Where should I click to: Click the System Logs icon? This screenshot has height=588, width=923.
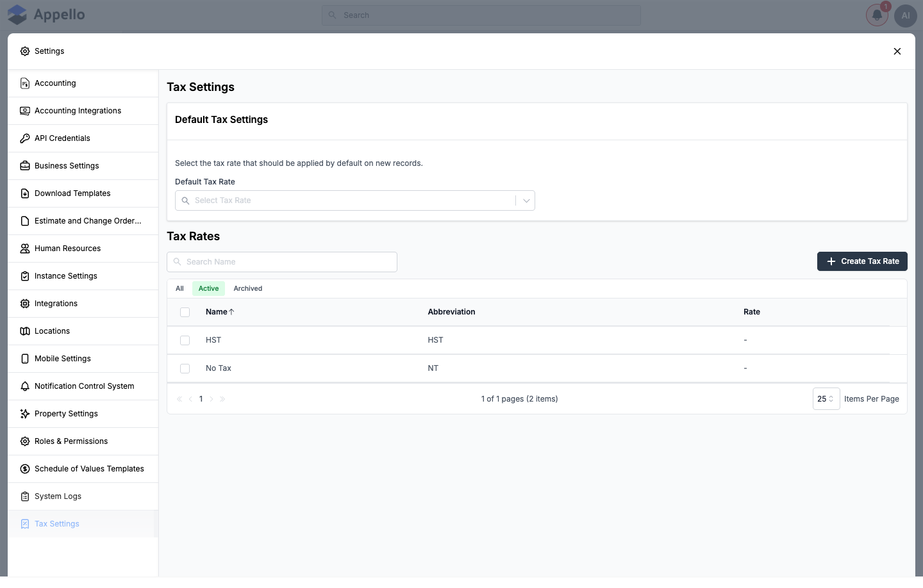(25, 496)
